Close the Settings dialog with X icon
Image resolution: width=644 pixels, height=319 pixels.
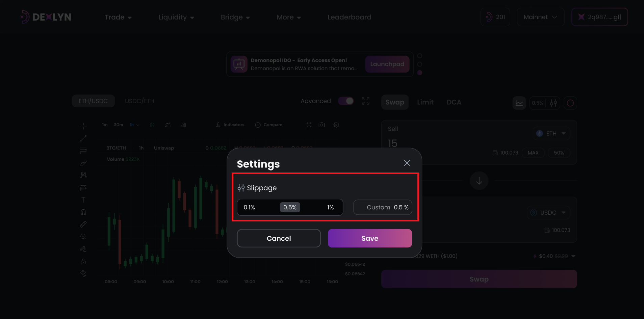point(407,163)
